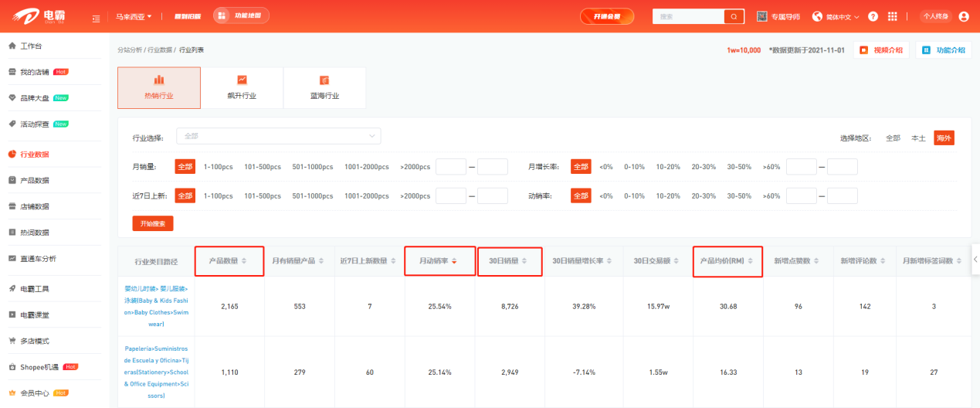Open the 行业选择 dropdown

pos(279,136)
